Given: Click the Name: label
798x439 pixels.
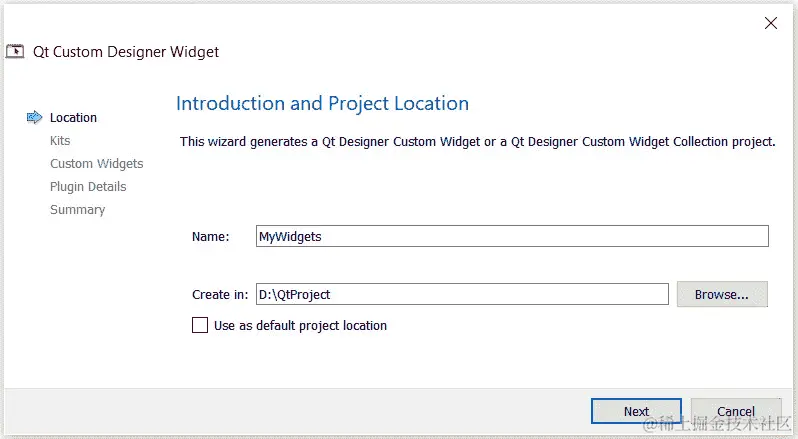Looking at the screenshot, I should pyautogui.click(x=211, y=237).
